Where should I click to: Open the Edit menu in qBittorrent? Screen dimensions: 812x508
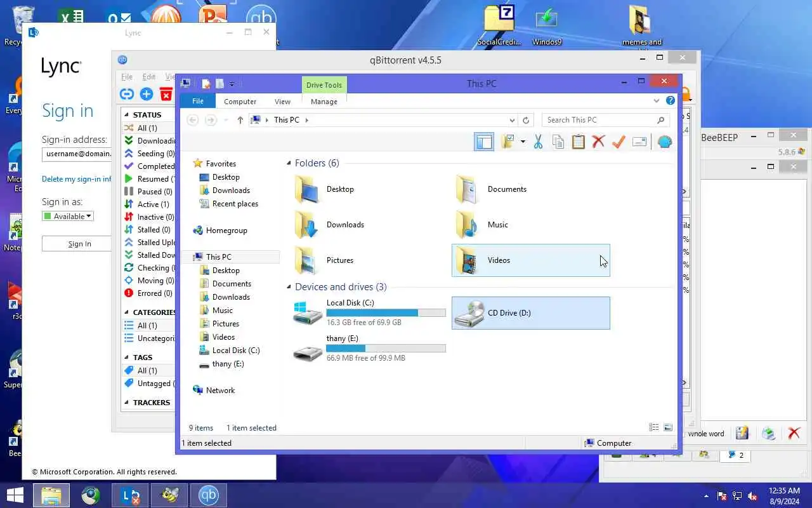[x=148, y=77]
